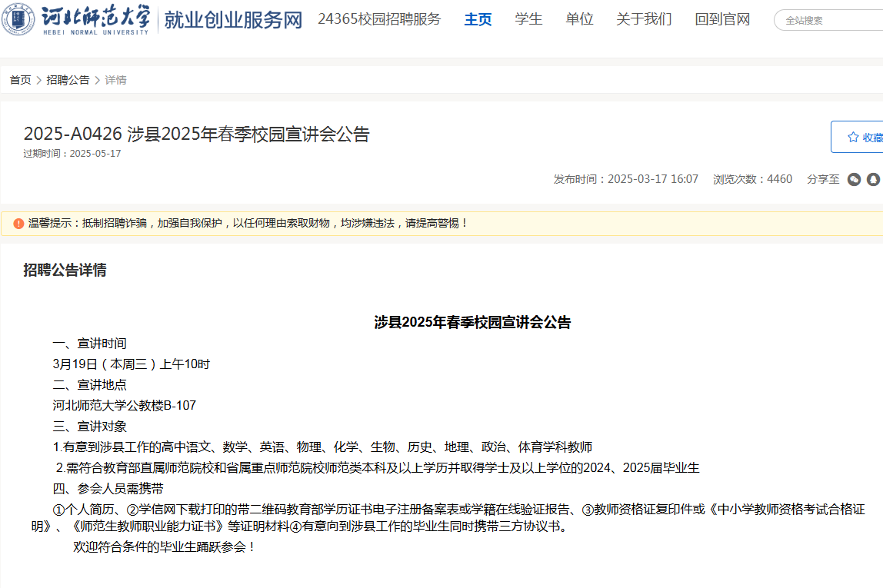Click the line starting 2.需符合教育部直属师范院校
Screen dimensions: 883x588
(378, 467)
